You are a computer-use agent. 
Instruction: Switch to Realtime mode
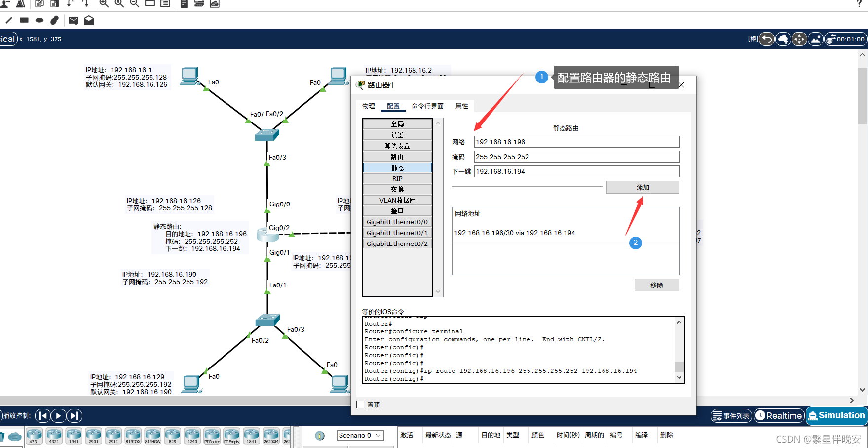point(779,415)
